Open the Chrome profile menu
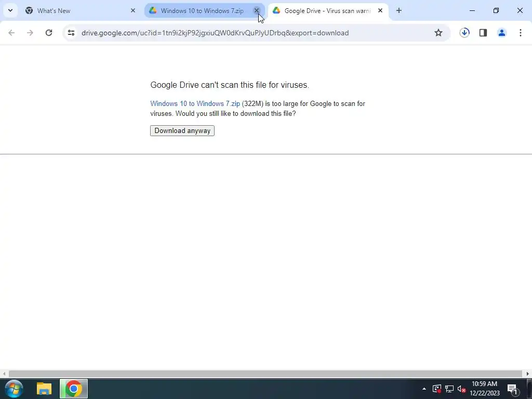This screenshot has height=399, width=532. pos(502,33)
